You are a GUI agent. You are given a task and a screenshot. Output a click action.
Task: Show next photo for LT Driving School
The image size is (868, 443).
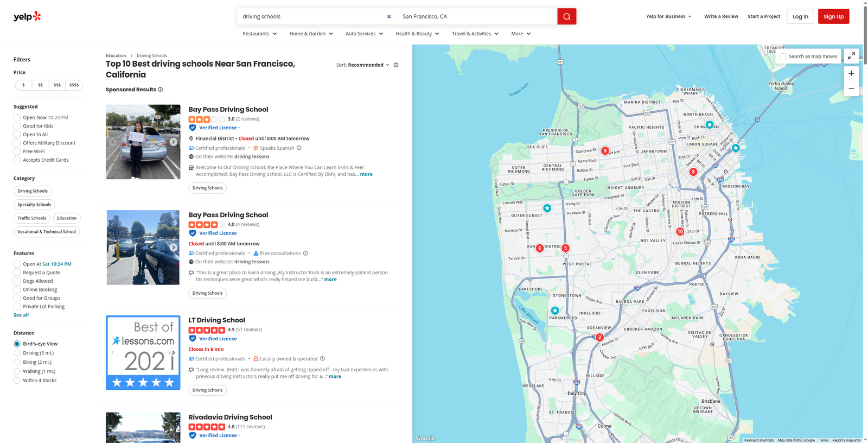coord(174,353)
